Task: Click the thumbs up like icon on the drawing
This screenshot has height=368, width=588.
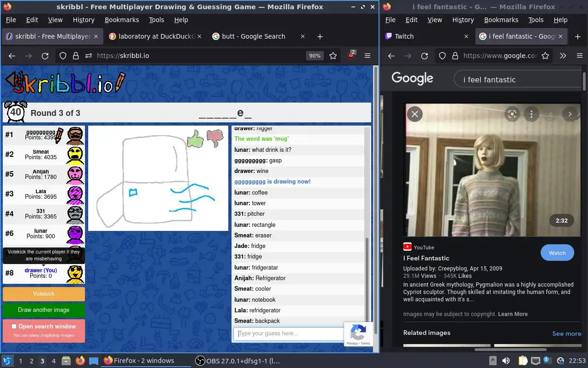Action: (x=195, y=138)
